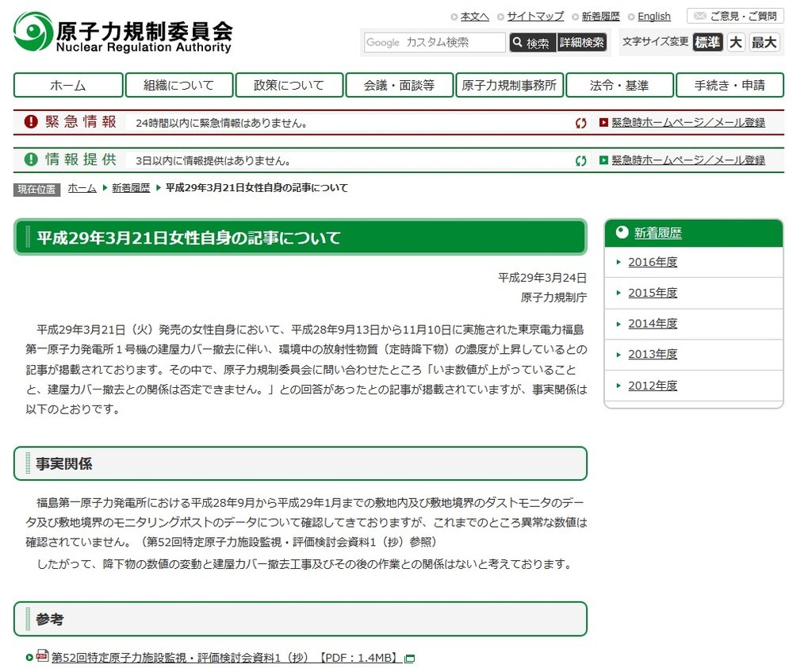The width and height of the screenshot is (793, 672).
Task: Switch text size to 大
Action: (734, 44)
